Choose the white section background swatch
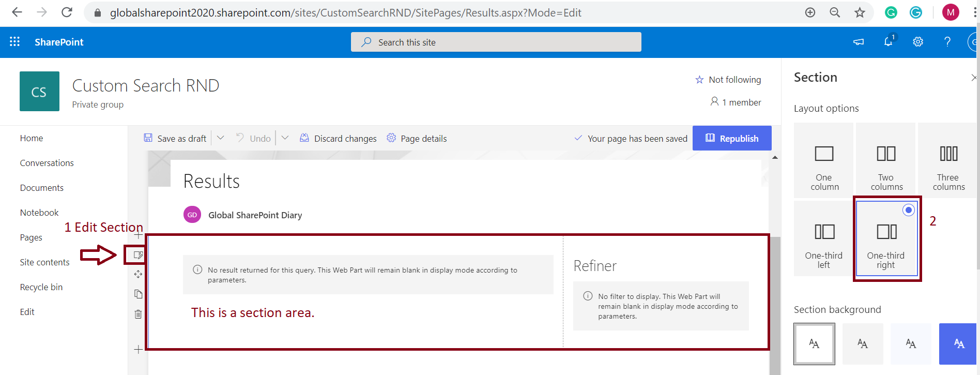Image resolution: width=980 pixels, height=375 pixels. tap(814, 344)
